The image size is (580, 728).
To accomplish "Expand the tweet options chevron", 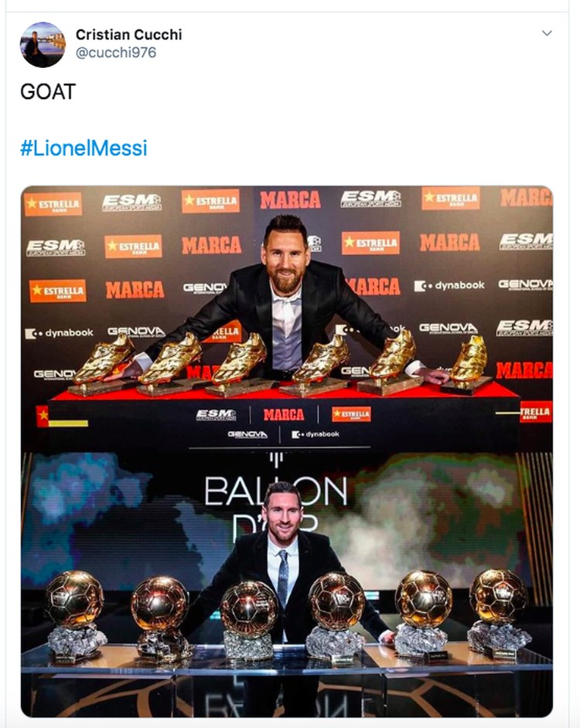I will pyautogui.click(x=547, y=33).
